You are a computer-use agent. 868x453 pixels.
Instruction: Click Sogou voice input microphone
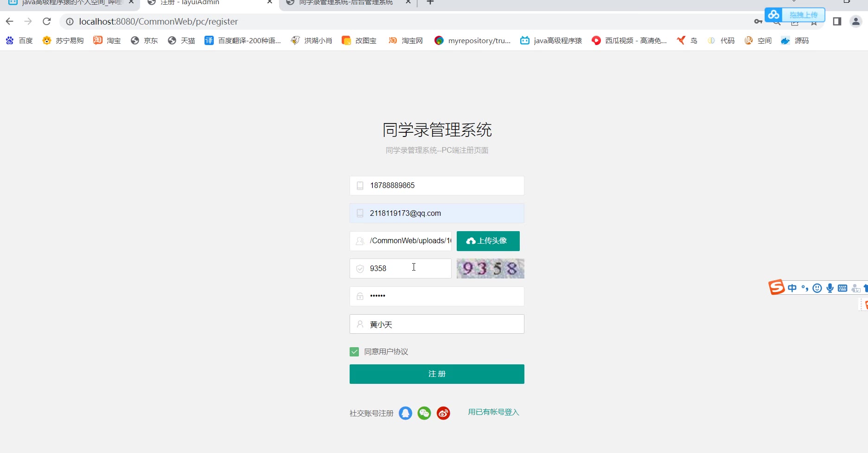(x=830, y=288)
